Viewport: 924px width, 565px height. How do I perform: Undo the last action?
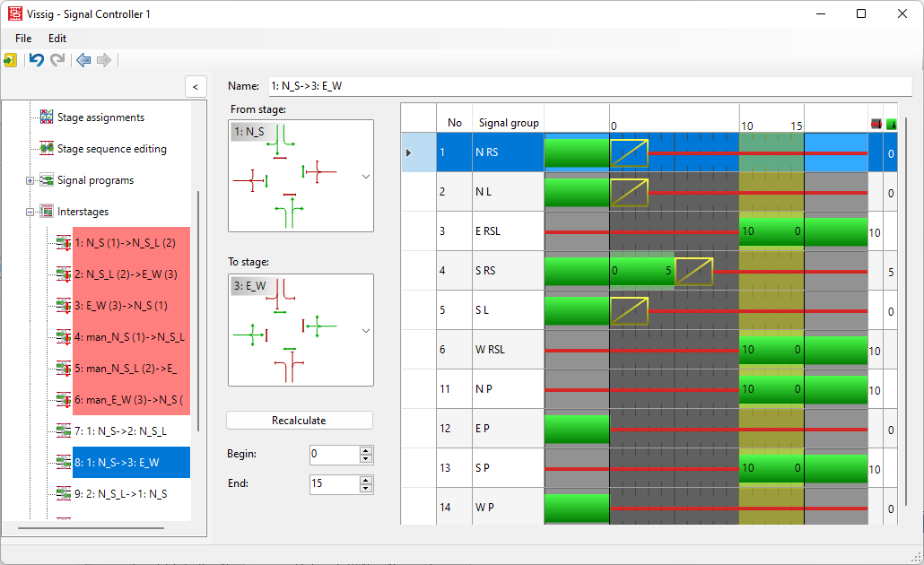coord(36,60)
